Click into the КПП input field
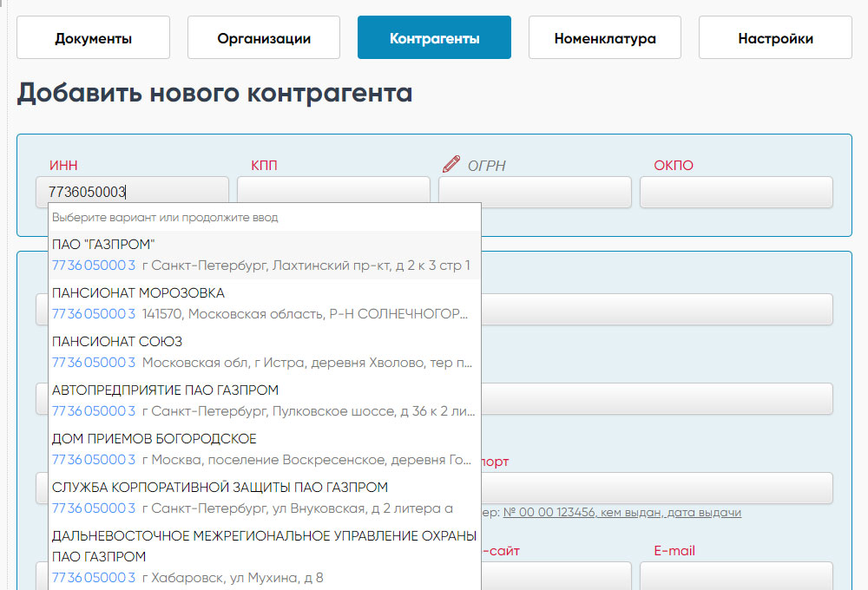Image resolution: width=868 pixels, height=590 pixels. (333, 190)
